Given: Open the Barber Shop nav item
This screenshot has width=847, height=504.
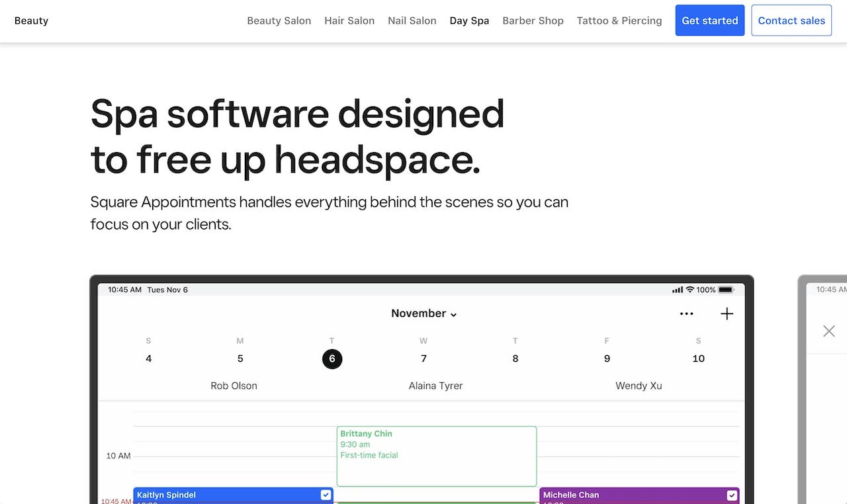Looking at the screenshot, I should click(x=533, y=21).
